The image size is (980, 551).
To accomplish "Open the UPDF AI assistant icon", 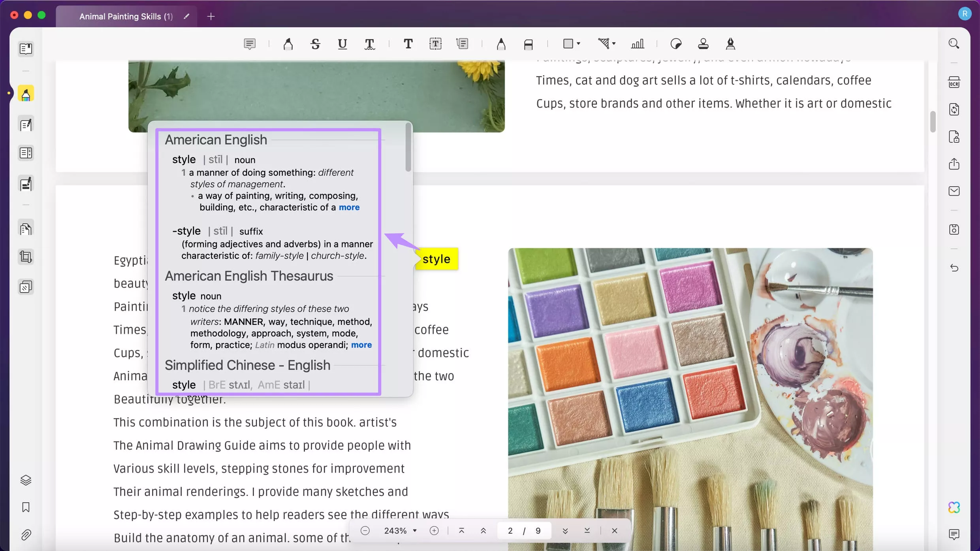I will (954, 507).
